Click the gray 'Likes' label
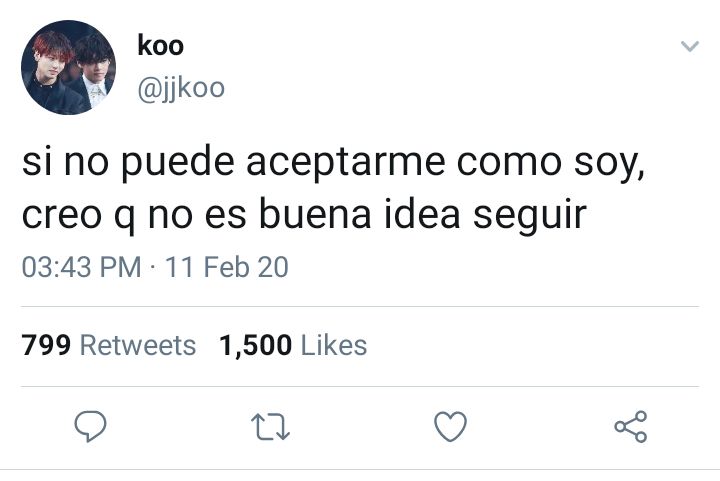 click(x=334, y=345)
